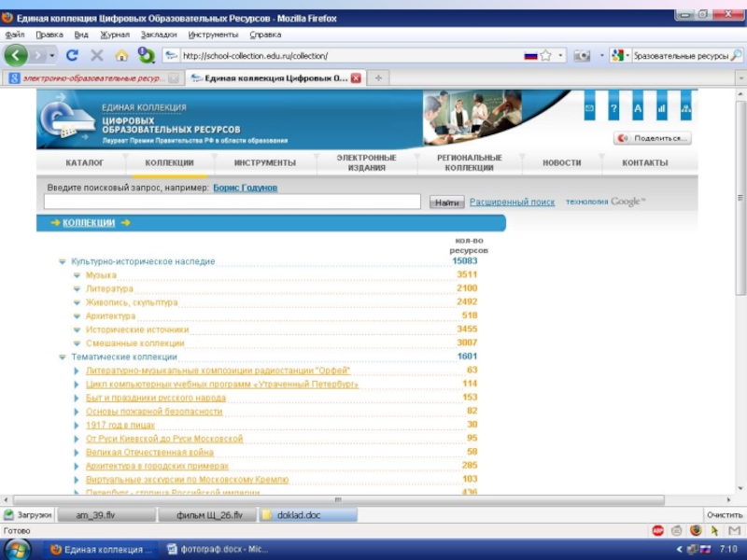Reload the page with the refresh icon
The width and height of the screenshot is (747, 560).
[72, 56]
